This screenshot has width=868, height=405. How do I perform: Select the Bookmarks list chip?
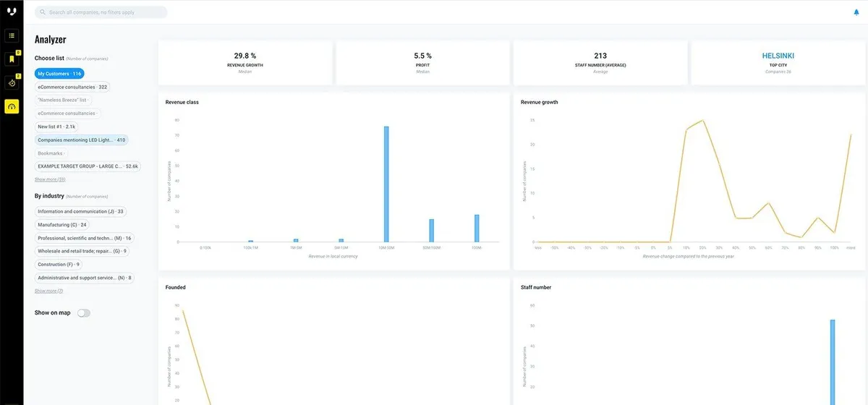(x=52, y=153)
